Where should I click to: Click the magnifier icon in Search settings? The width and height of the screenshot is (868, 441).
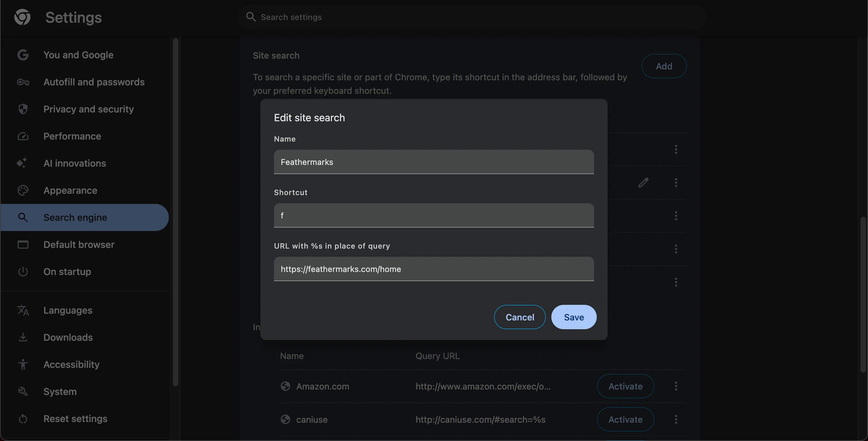pos(251,17)
